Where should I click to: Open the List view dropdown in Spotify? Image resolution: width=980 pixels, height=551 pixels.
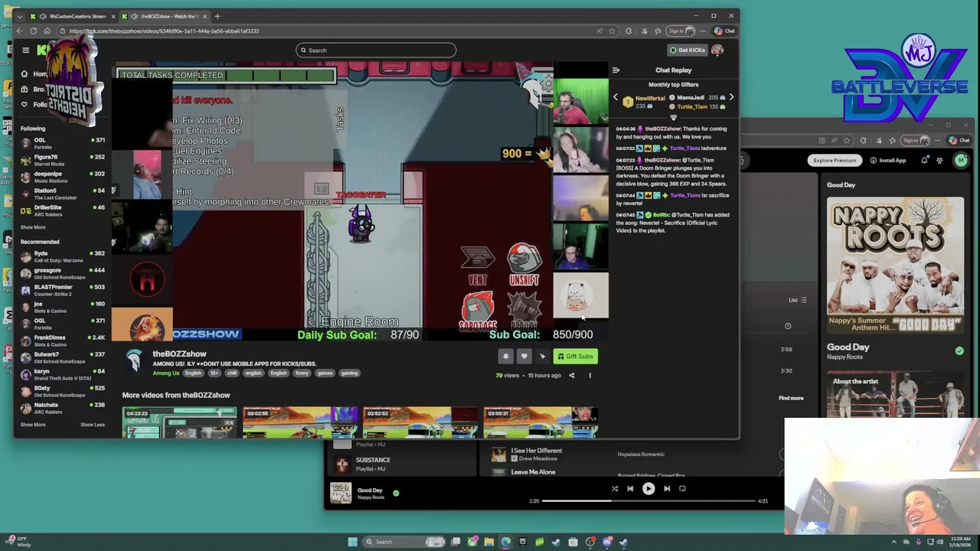[x=798, y=300]
